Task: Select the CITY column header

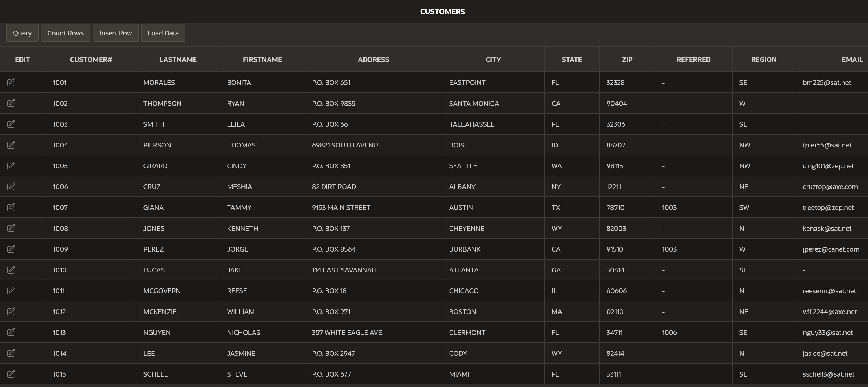Action: point(493,60)
